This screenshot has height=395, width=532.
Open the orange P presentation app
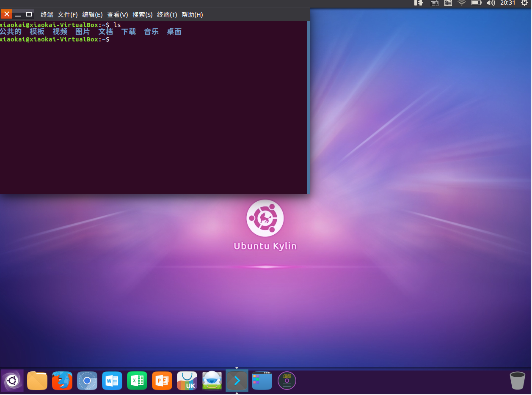click(162, 381)
